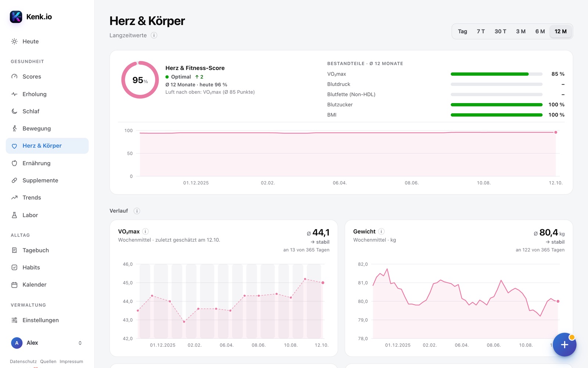This screenshot has height=368, width=588.
Task: Open the Gewicht chart info icon
Action: coord(381,231)
